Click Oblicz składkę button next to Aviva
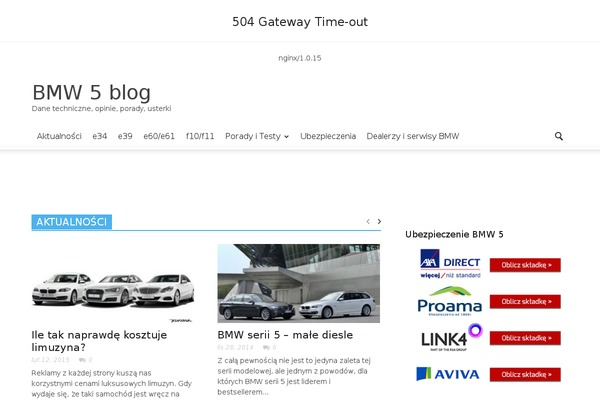The width and height of the screenshot is (600, 400). click(525, 374)
